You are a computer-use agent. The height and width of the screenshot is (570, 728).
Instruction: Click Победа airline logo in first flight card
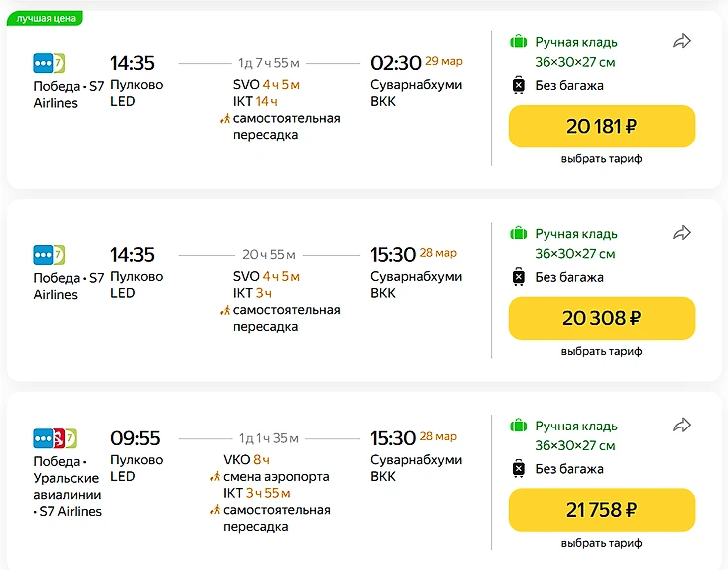42,62
